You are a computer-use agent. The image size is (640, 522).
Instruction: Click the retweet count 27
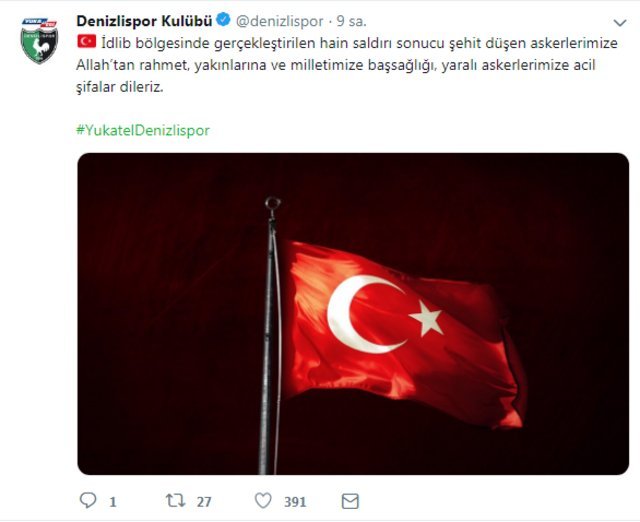pyautogui.click(x=204, y=502)
